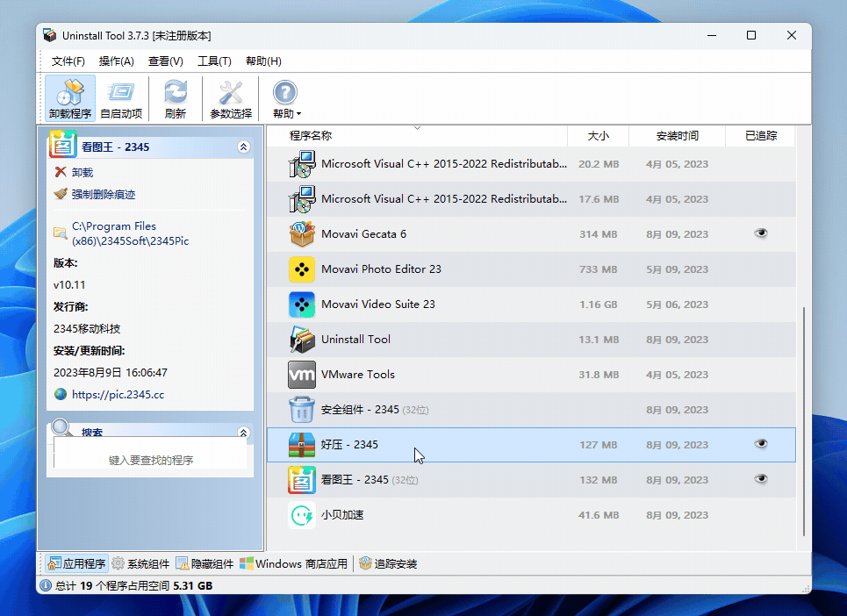847x616 pixels.
Task: Collapse the 看图王 - 2345 info panel
Action: (244, 147)
